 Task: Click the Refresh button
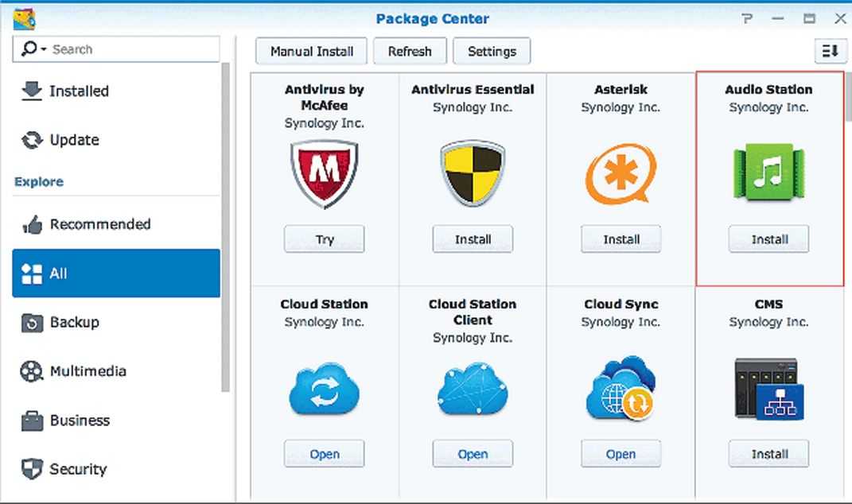[x=410, y=52]
